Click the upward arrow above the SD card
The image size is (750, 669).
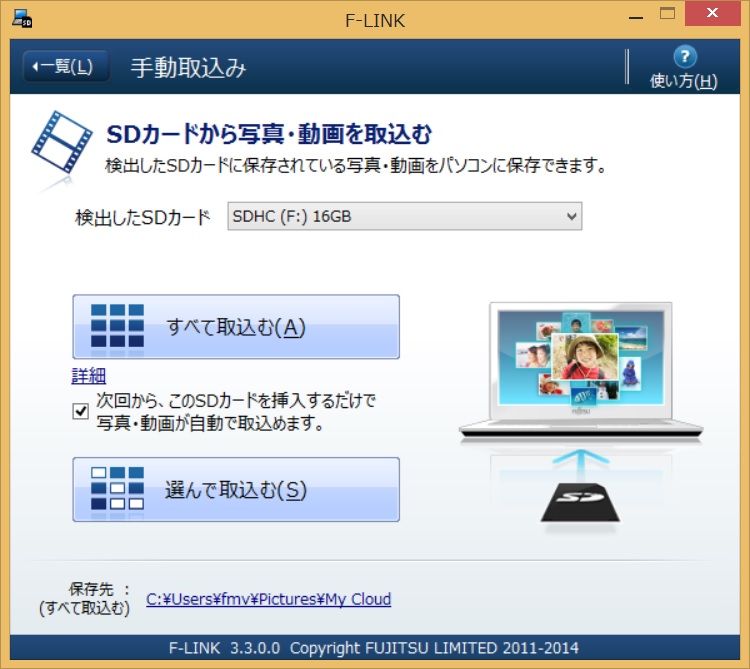coord(581,458)
